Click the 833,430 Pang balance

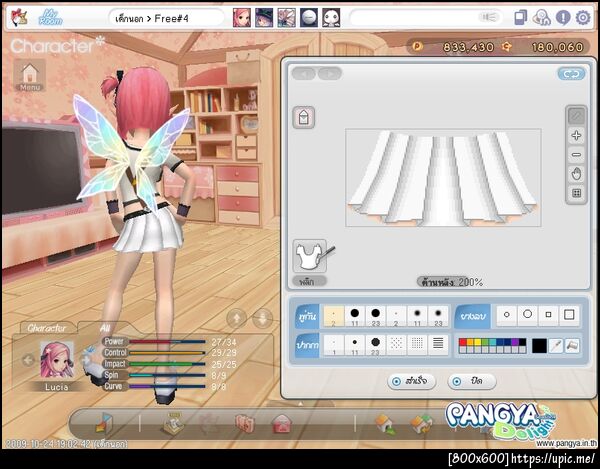tap(468, 47)
